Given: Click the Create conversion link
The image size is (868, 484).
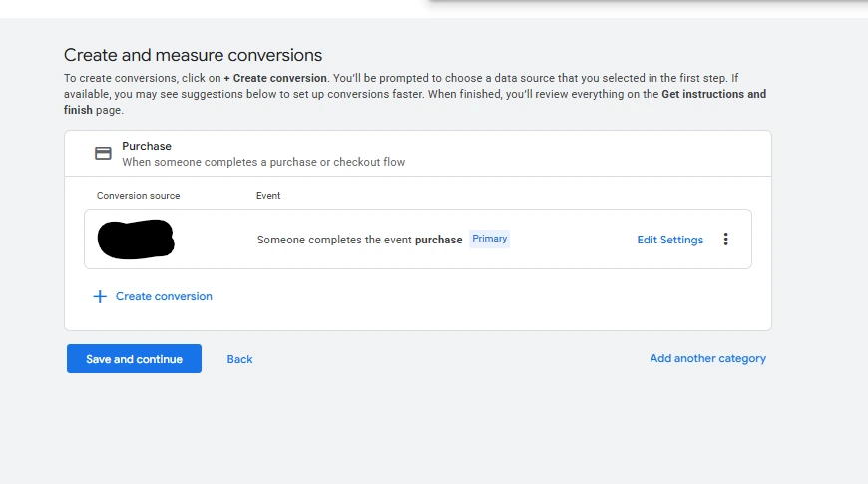Looking at the screenshot, I should pyautogui.click(x=164, y=296).
